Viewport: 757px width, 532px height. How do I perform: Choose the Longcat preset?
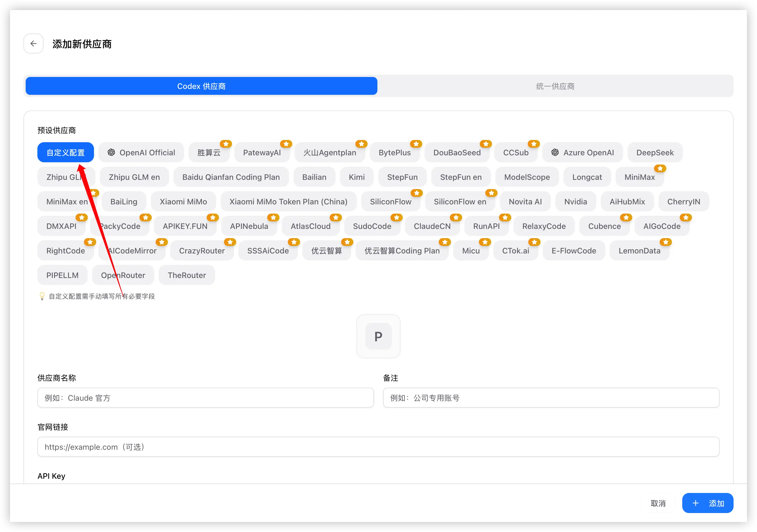(587, 177)
